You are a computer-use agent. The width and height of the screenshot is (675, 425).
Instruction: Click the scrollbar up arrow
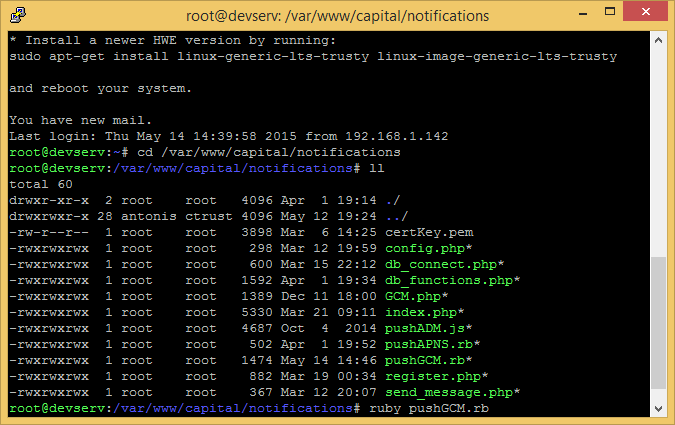(658, 40)
